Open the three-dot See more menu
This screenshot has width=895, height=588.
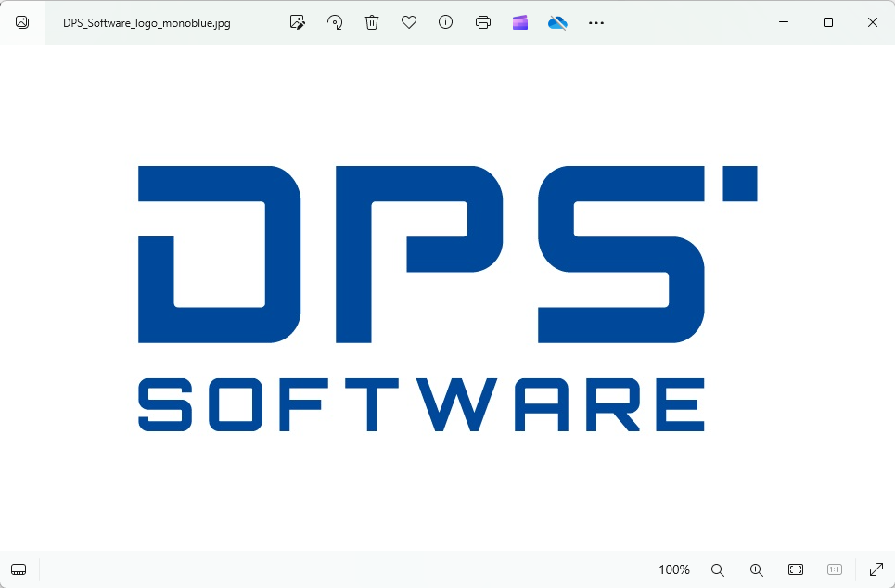tap(596, 22)
